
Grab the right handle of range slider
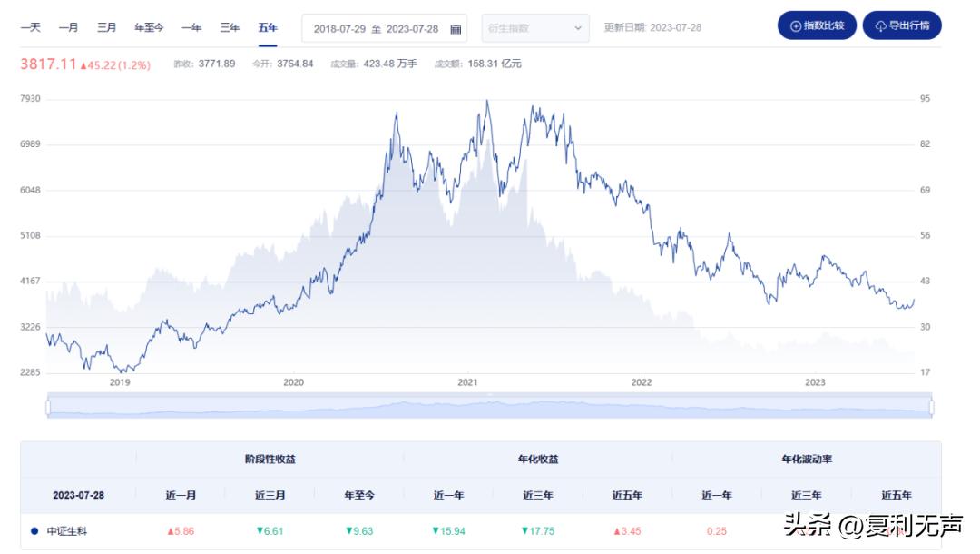click(x=931, y=408)
